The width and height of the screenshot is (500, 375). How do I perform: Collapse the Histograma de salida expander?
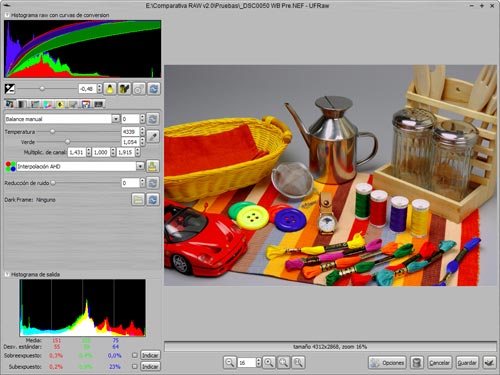(7, 274)
